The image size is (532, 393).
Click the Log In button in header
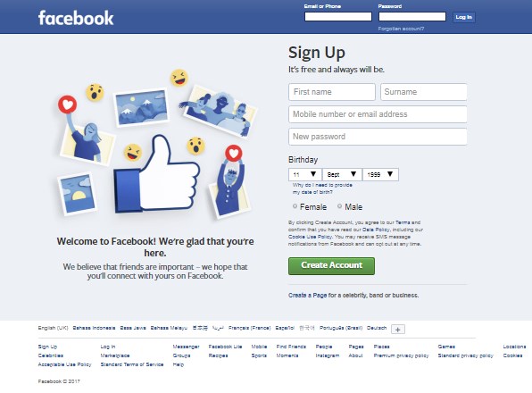tap(464, 17)
